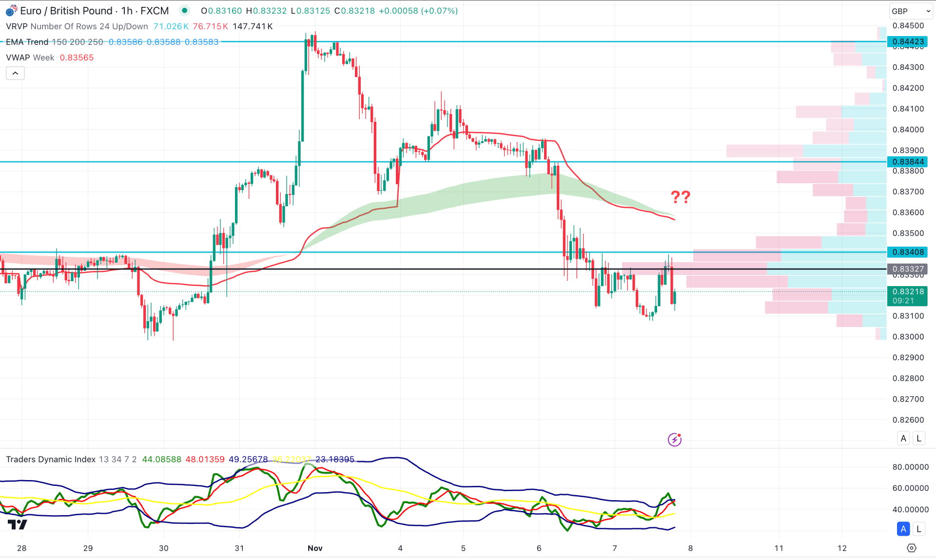The height and width of the screenshot is (560, 936).
Task: Click the TDI value 44.08588
Action: 161,459
